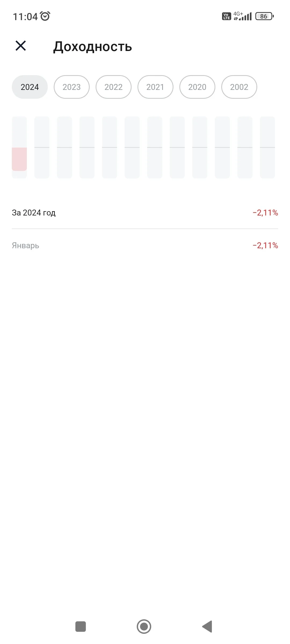Image resolution: width=290 pixels, height=644 pixels.
Task: Choose the 2021 year chip
Action: 155,87
